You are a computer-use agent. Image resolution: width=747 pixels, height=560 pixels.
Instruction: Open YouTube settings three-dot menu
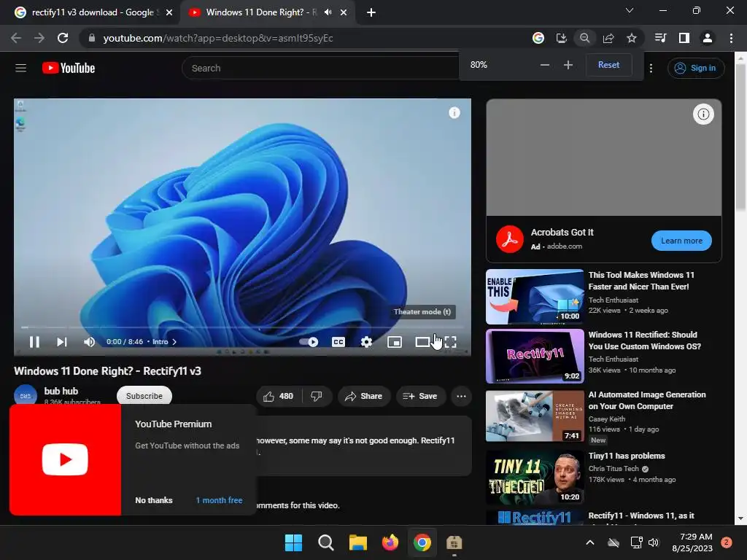coord(651,68)
